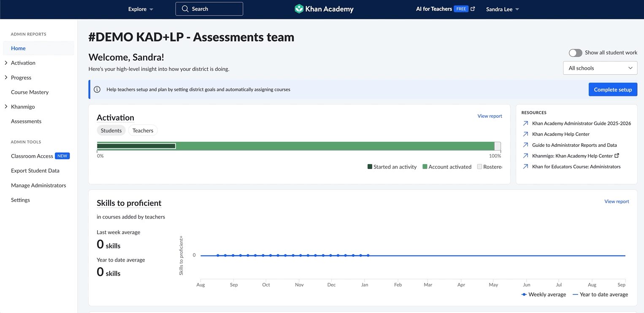
Task: Open Course Mastery report
Action: 30,92
